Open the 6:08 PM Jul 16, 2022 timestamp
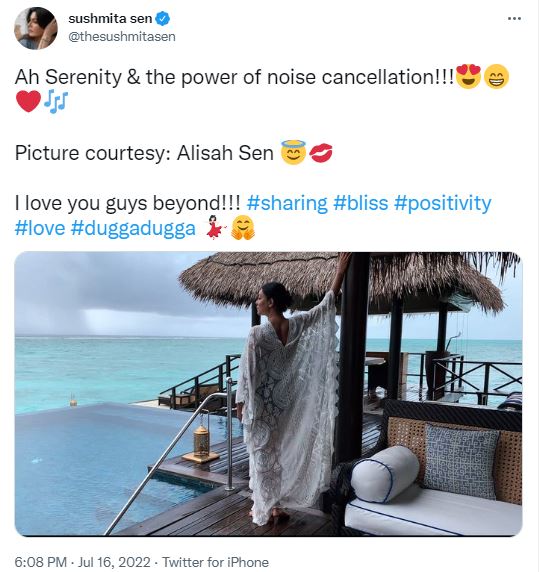Image resolution: width=540 pixels, height=572 pixels. tap(82, 562)
